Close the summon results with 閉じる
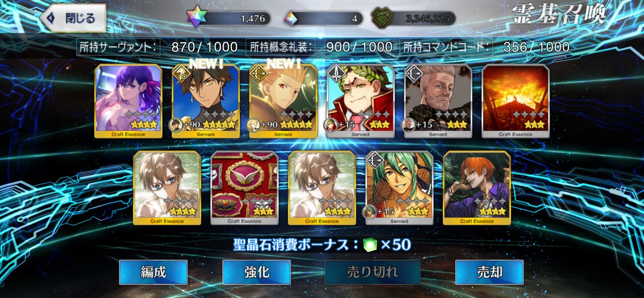The width and height of the screenshot is (644, 298). tap(73, 18)
